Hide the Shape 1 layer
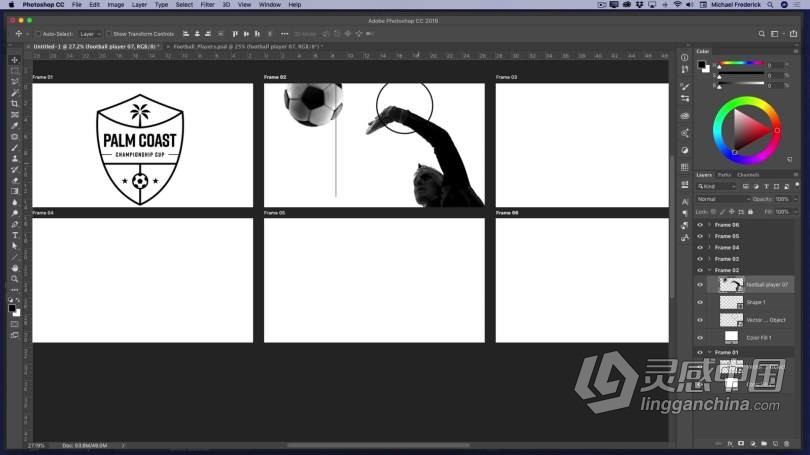The width and height of the screenshot is (810, 455). pyautogui.click(x=700, y=302)
